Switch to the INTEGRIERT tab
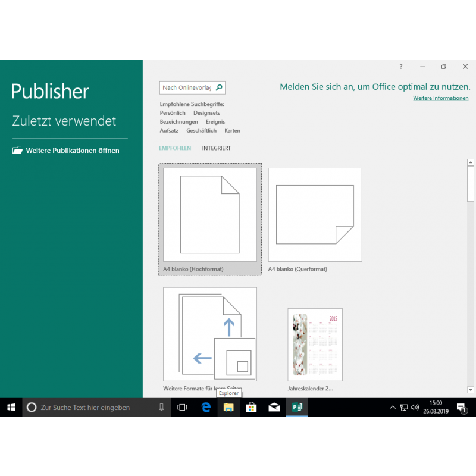The image size is (476, 476). [x=216, y=148]
